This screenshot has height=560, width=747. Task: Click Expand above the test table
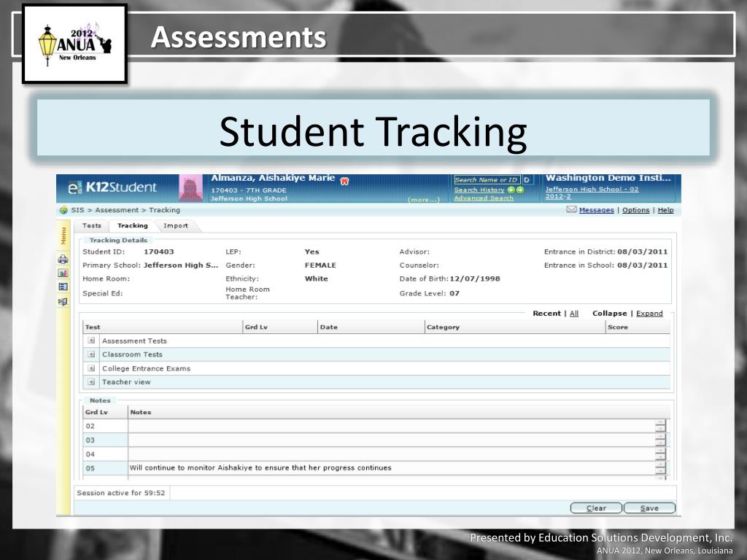pos(649,314)
